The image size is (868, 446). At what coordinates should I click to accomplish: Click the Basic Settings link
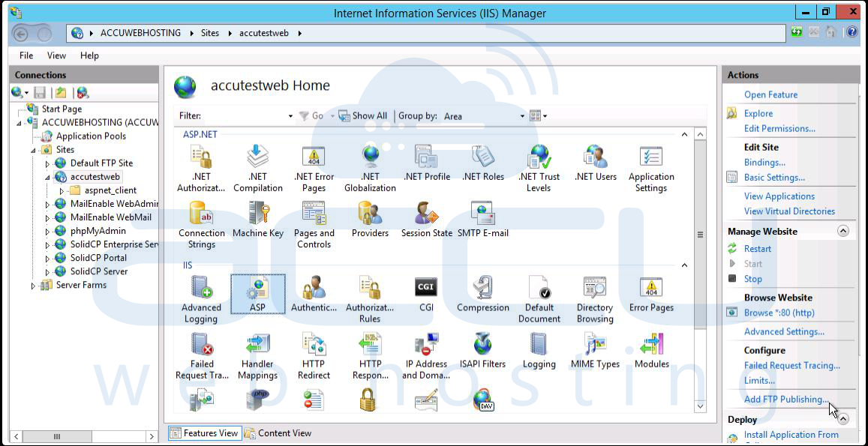tap(774, 178)
